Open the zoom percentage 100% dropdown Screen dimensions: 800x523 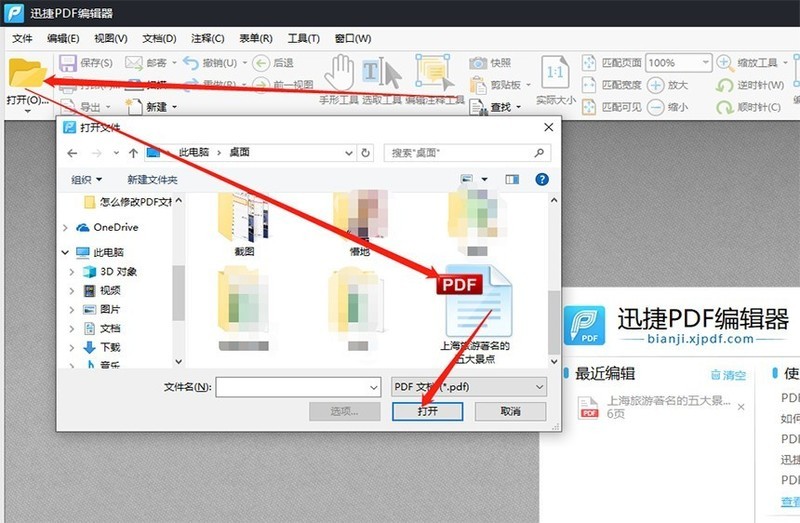(x=706, y=63)
